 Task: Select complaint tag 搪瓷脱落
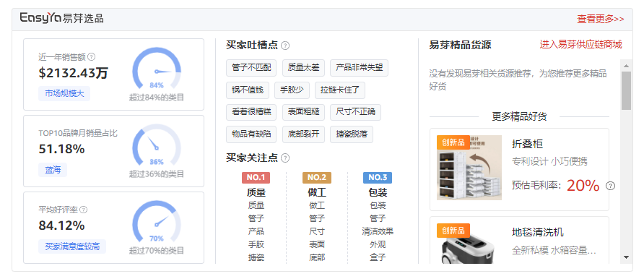352,134
